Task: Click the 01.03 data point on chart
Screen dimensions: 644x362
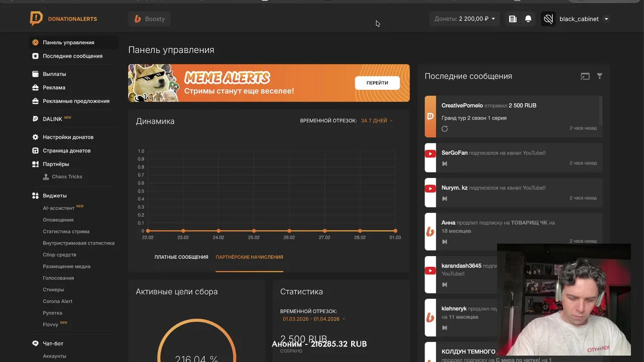Action: point(395,231)
